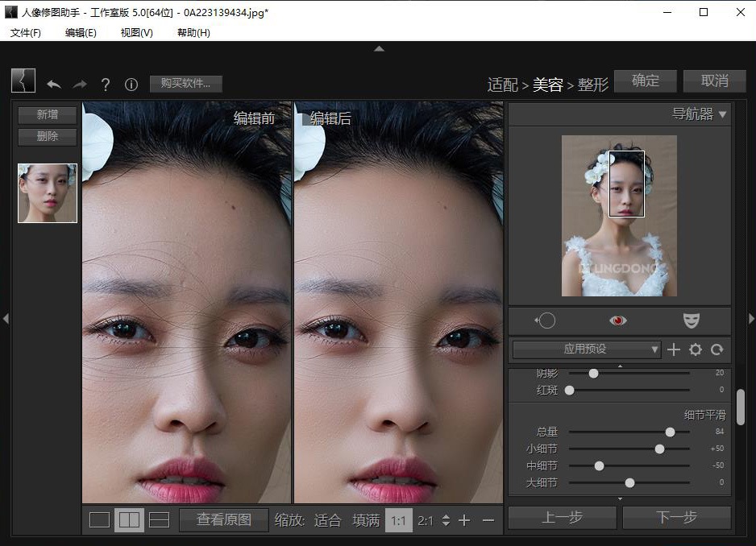Open preset settings gear icon
Viewport: 756px width, 546px height.
696,350
